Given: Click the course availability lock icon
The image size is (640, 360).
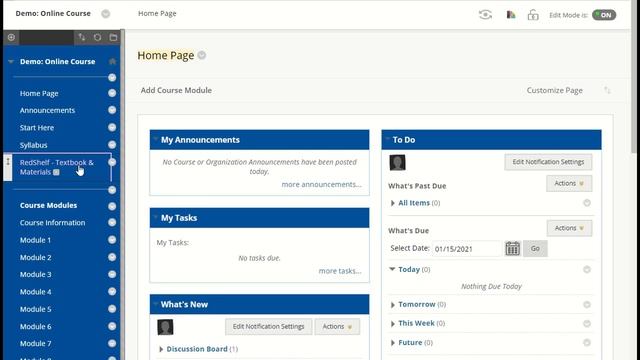Looking at the screenshot, I should pos(533,15).
